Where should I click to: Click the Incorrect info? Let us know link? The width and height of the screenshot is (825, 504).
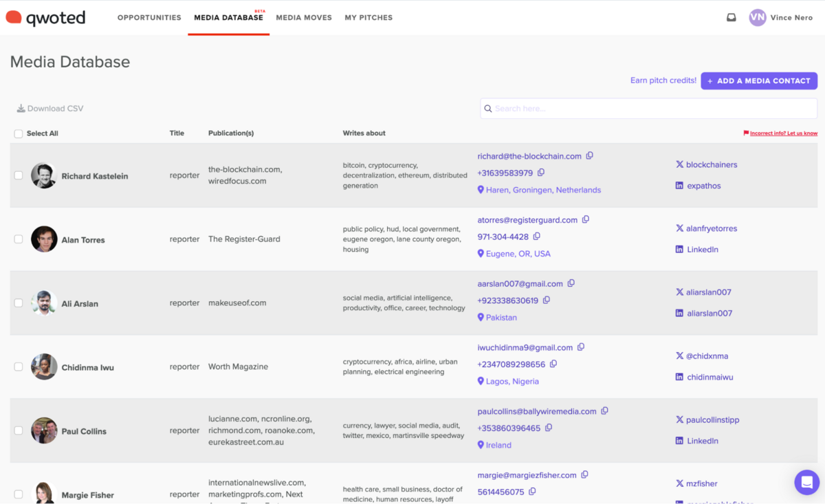point(783,133)
